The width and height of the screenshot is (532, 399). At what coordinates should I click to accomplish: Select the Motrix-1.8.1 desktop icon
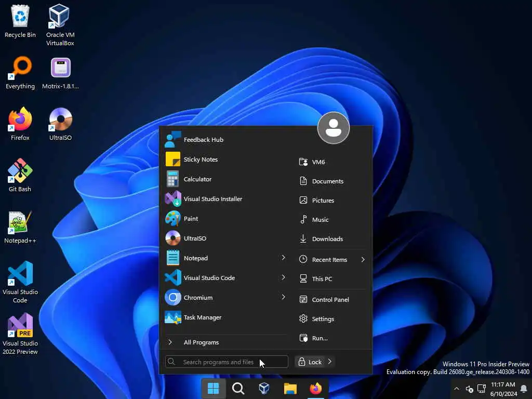click(60, 73)
